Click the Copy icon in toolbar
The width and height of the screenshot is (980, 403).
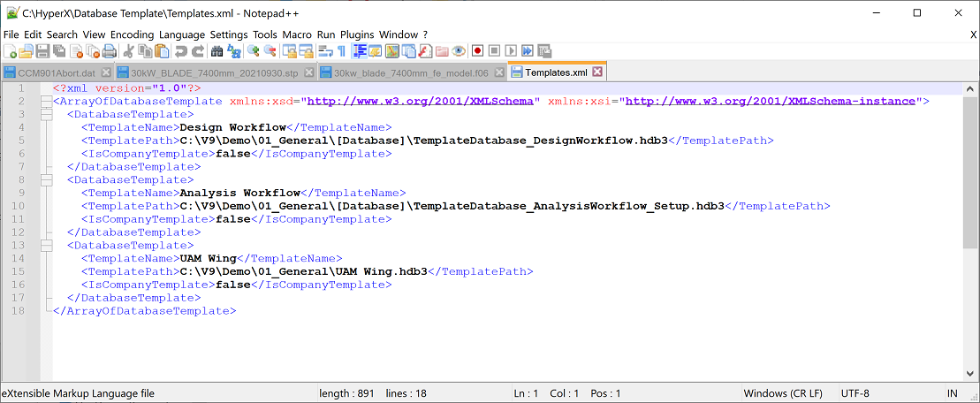[144, 50]
